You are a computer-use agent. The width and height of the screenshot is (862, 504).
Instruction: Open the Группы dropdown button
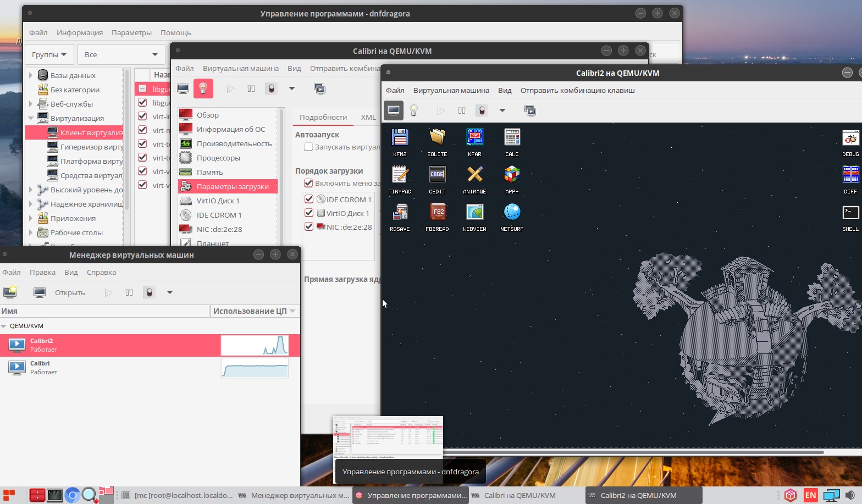49,54
